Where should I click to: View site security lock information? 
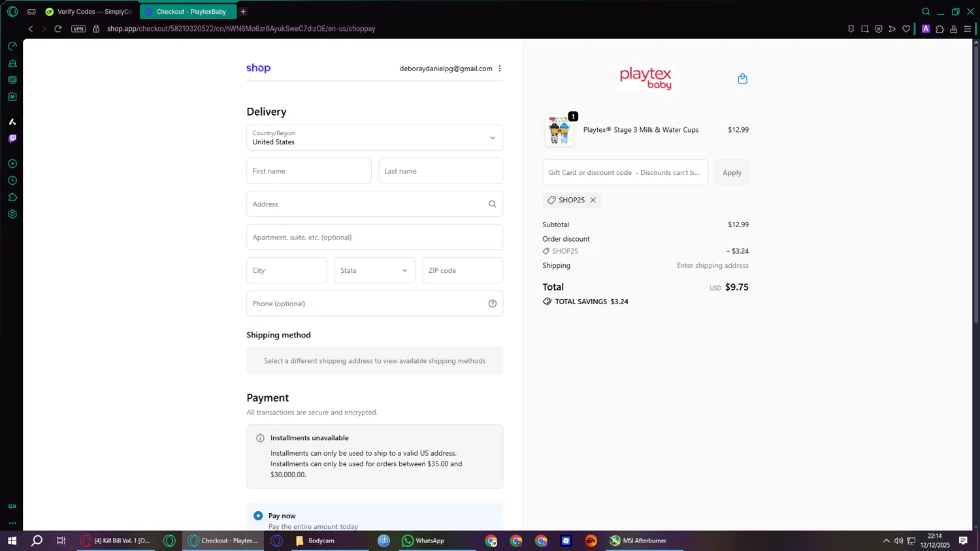(x=96, y=29)
